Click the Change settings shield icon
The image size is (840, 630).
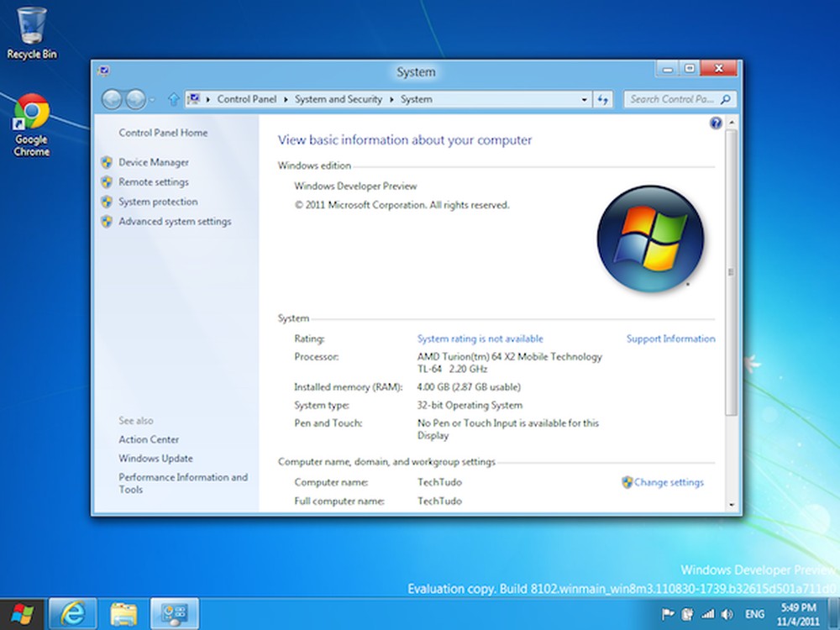(626, 482)
